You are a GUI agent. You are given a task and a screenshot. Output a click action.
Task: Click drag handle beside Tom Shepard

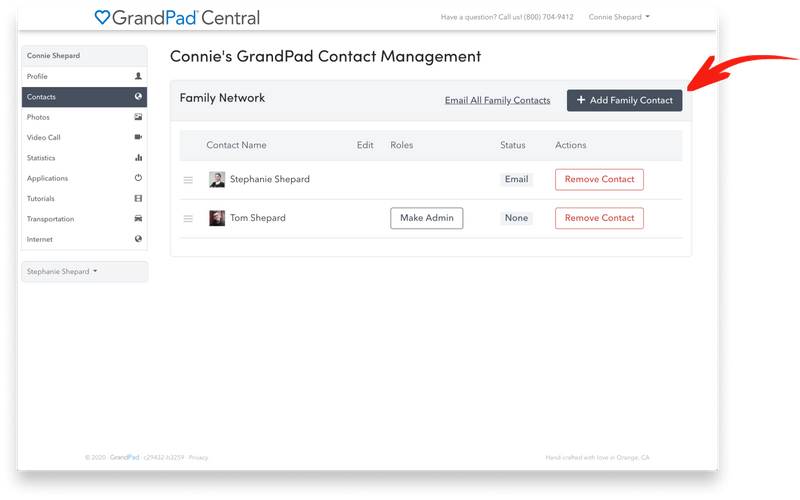coord(188,218)
